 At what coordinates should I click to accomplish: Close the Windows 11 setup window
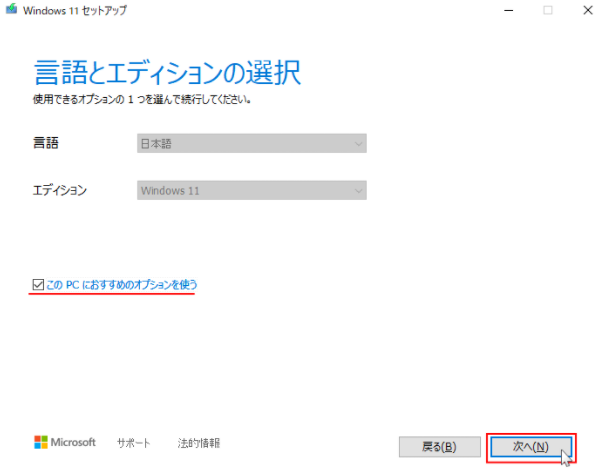pos(588,10)
